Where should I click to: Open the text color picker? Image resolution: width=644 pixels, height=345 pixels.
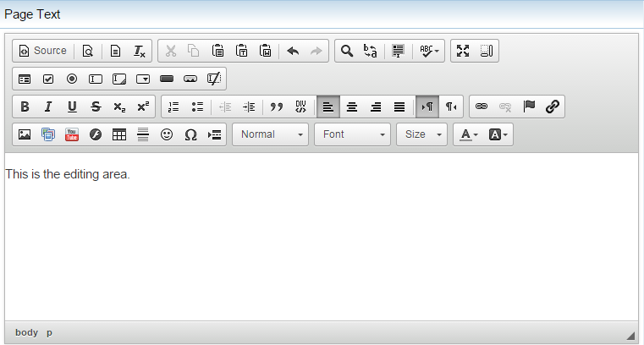coord(469,134)
